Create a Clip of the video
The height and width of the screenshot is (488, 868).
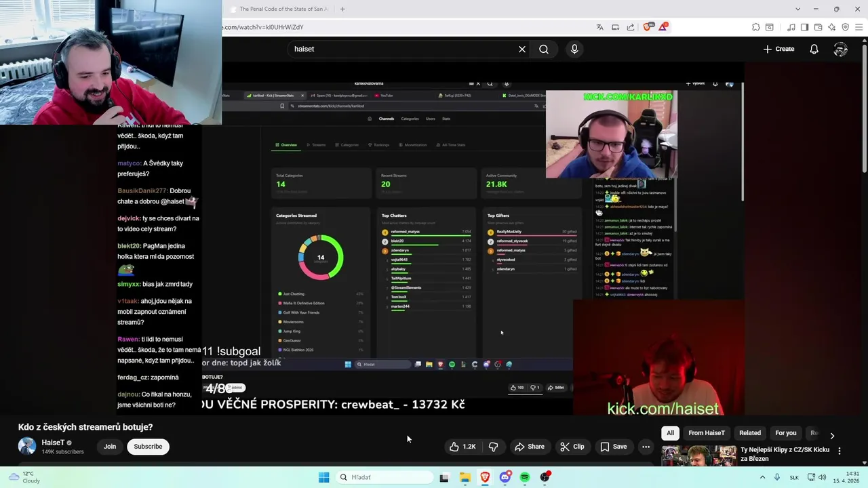[x=572, y=447]
